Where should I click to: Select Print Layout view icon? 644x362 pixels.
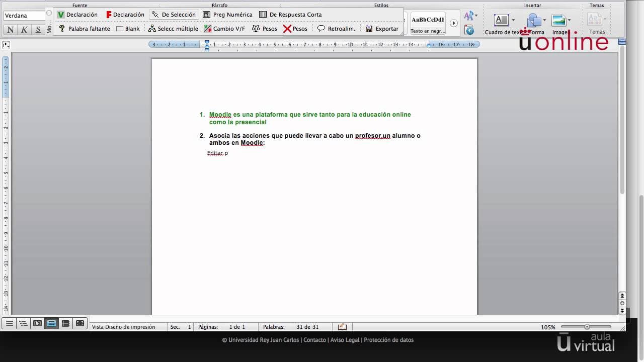[x=51, y=323]
